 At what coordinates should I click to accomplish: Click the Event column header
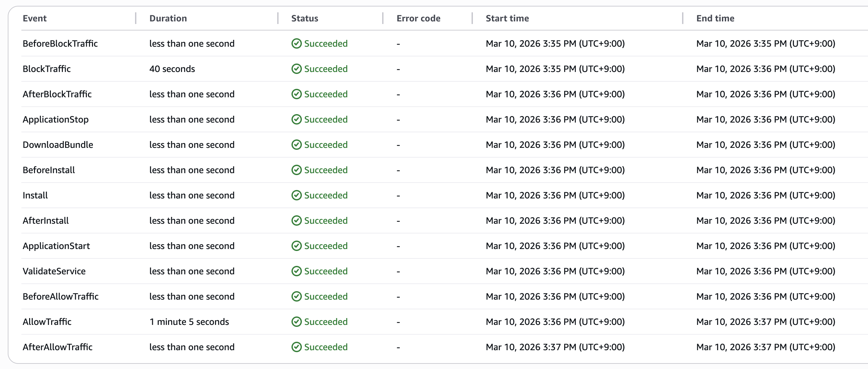(x=35, y=18)
